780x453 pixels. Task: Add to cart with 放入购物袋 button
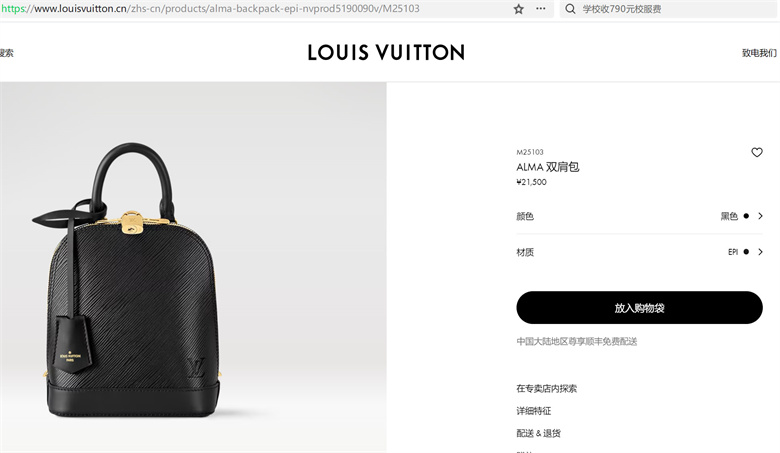tap(639, 308)
